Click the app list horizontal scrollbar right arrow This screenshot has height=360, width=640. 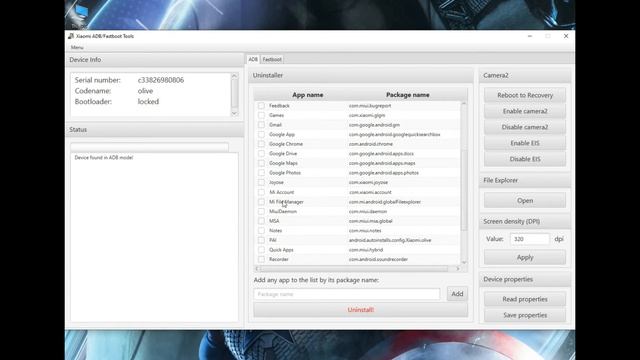458,269
